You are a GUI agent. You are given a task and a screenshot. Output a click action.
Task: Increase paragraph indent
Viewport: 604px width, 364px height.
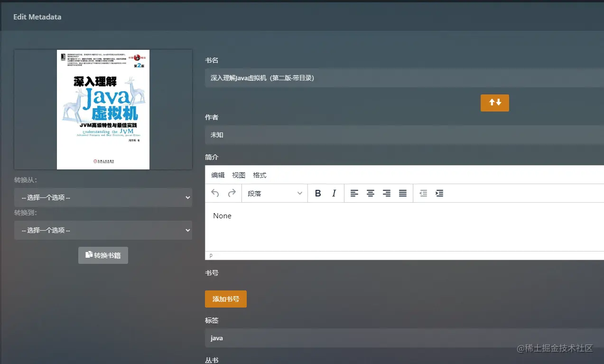point(440,193)
